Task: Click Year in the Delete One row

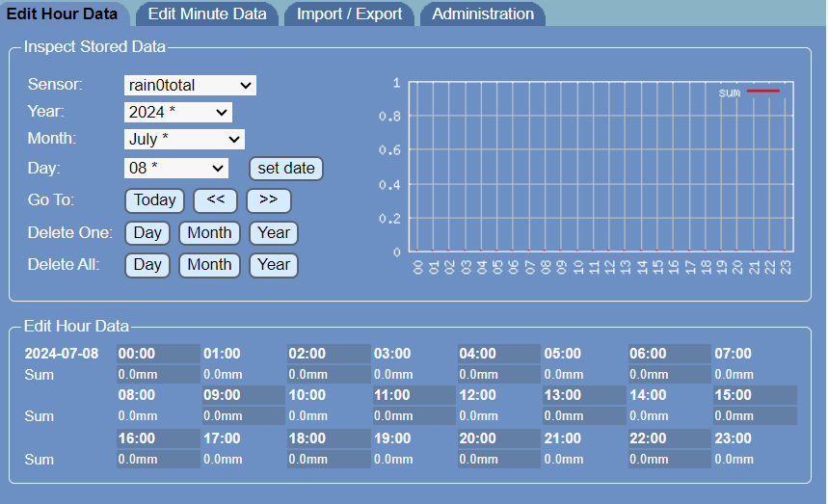Action: pyautogui.click(x=274, y=233)
